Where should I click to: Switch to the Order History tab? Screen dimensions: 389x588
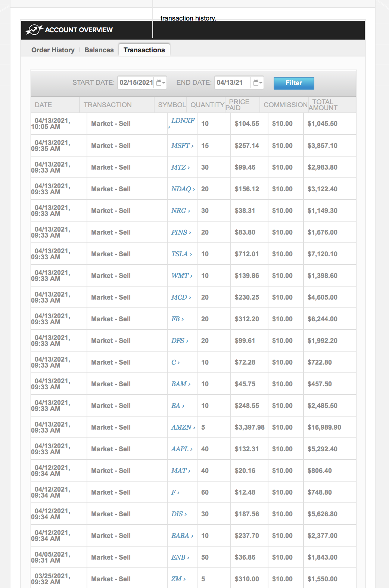tap(53, 50)
